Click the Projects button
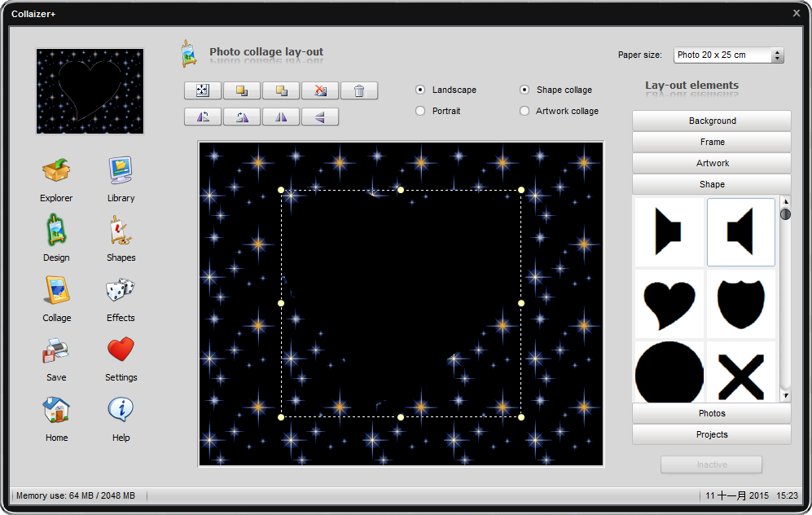Viewport: 812px width, 515px height. [x=712, y=434]
